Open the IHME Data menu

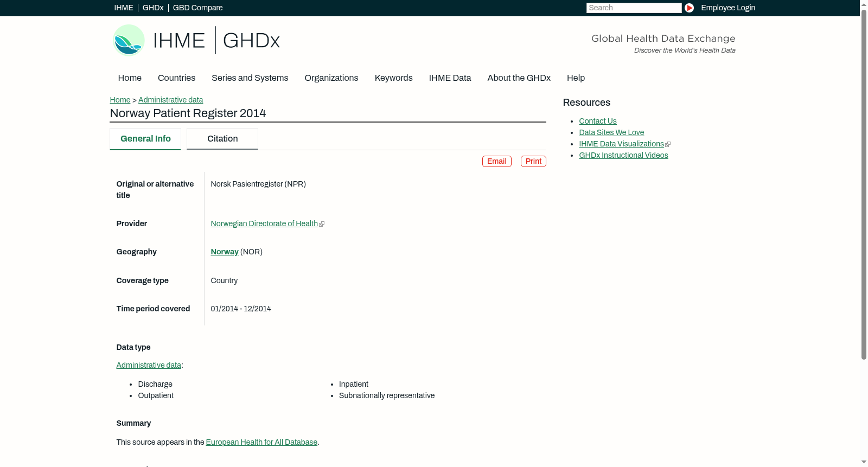[x=450, y=78]
